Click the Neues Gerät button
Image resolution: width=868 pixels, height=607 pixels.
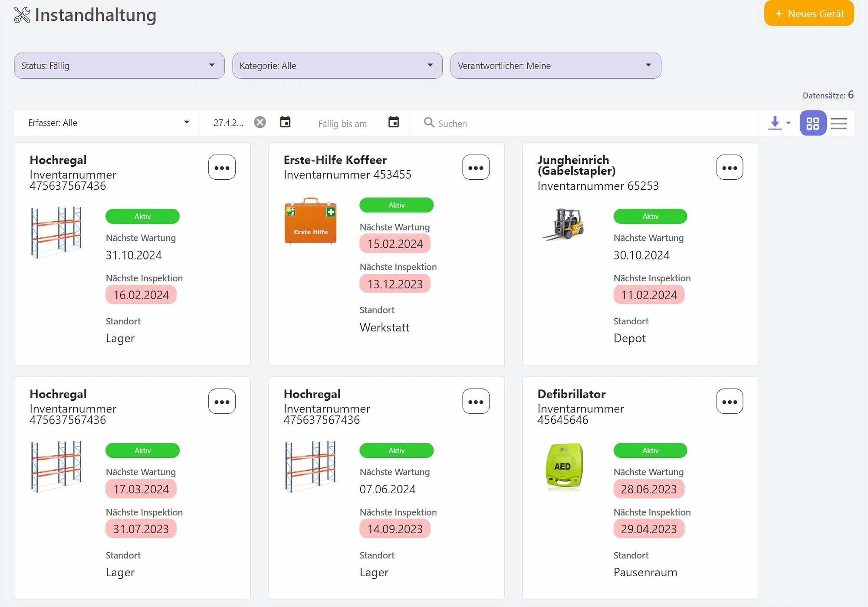809,13
